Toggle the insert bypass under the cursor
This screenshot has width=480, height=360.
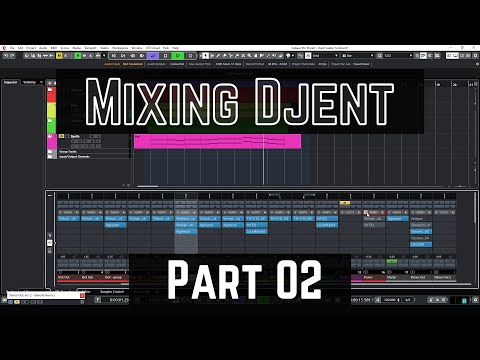(366, 212)
